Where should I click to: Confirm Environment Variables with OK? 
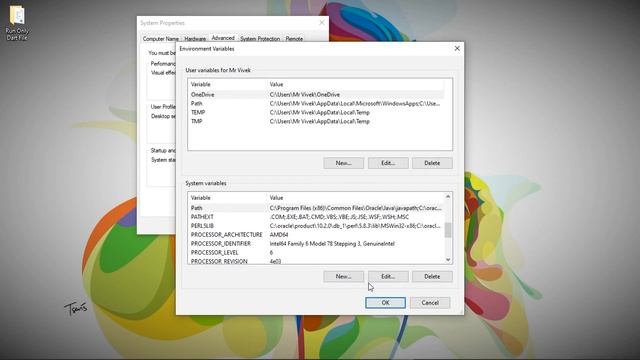(x=385, y=302)
